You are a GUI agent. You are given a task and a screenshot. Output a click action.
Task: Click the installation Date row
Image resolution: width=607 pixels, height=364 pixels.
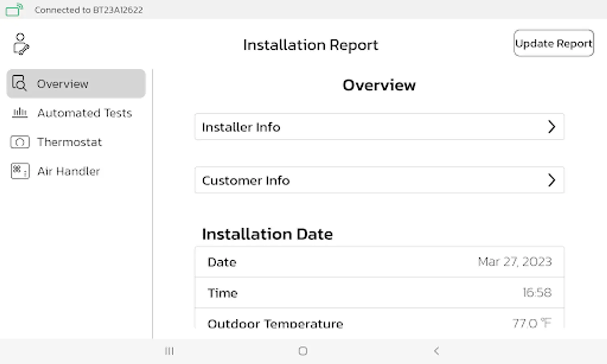[379, 262]
